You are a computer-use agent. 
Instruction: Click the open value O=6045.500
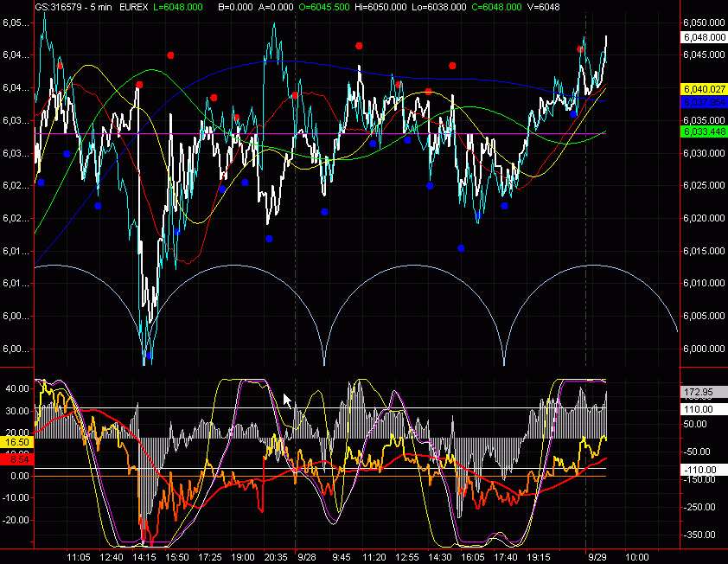(324, 7)
